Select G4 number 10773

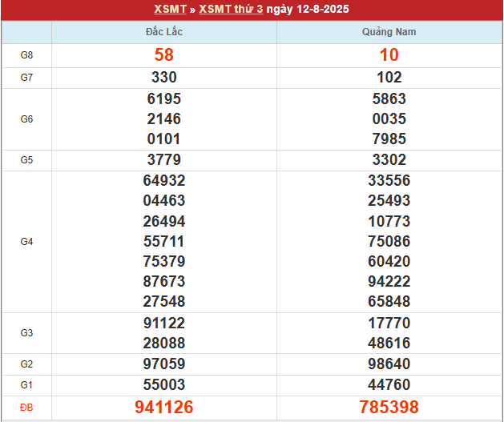[389, 221]
